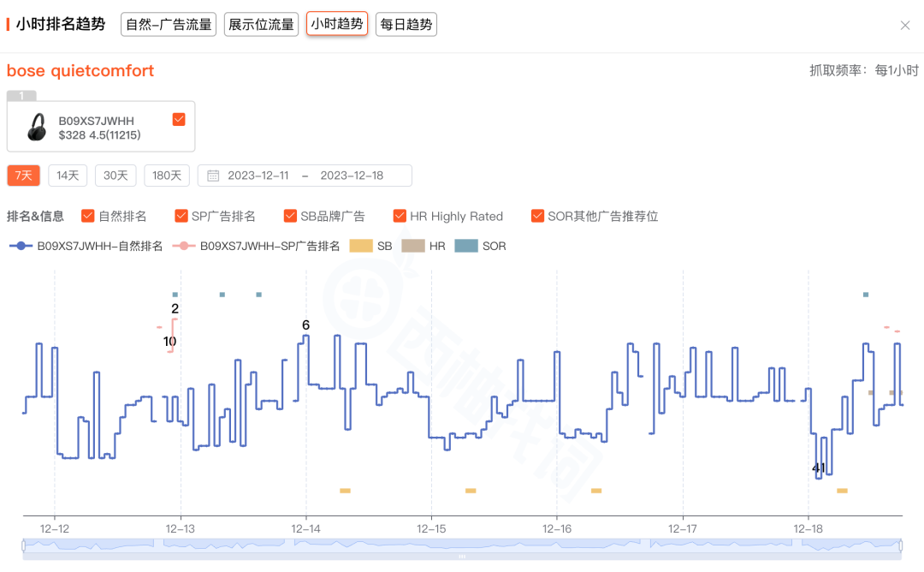Click the $328 4.5(11215) product info

click(99, 135)
